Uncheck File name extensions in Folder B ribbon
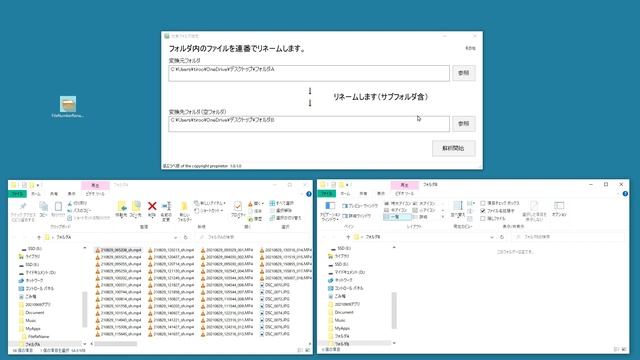 point(483,211)
